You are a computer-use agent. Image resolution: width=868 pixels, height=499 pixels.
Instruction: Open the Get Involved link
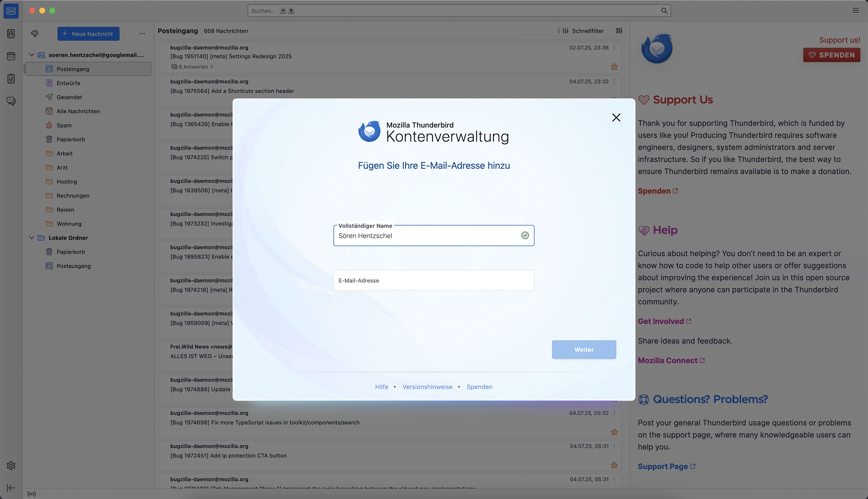coord(664,321)
